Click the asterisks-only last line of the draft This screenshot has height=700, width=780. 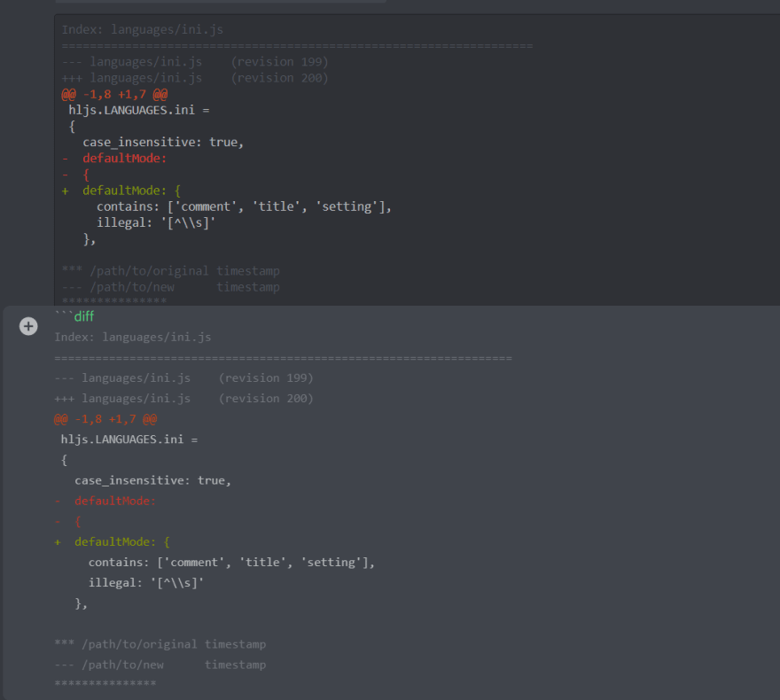click(105, 683)
